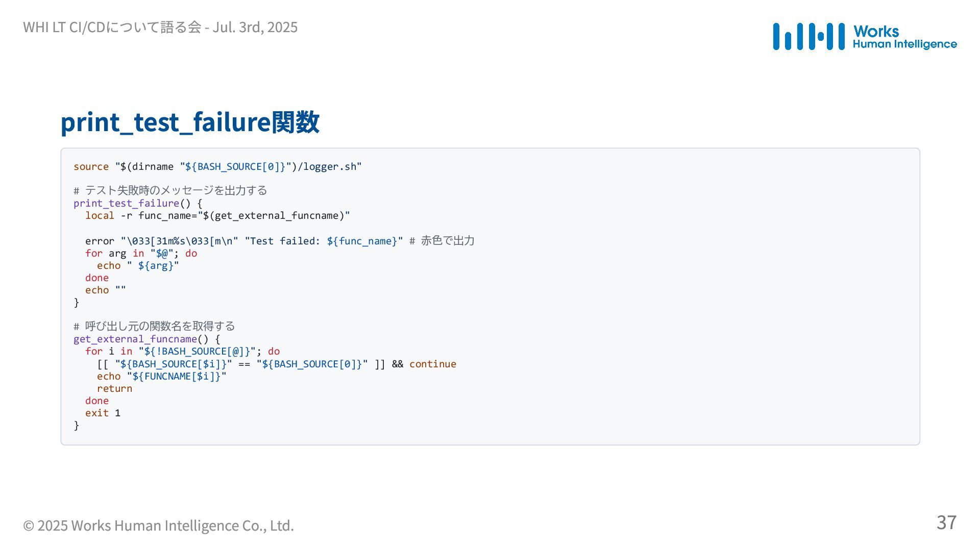This screenshot has width=980, height=551.
Task: Click the echo " ${arg}" line
Action: tap(138, 265)
